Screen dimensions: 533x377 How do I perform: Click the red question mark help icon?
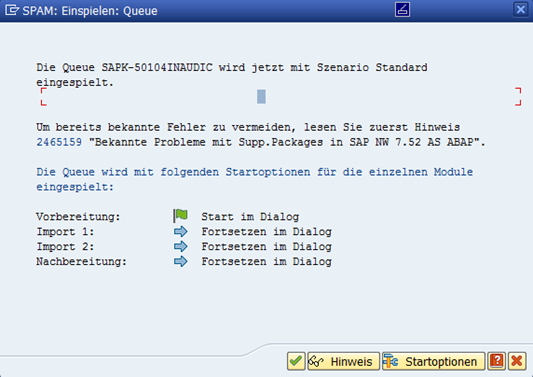click(497, 361)
